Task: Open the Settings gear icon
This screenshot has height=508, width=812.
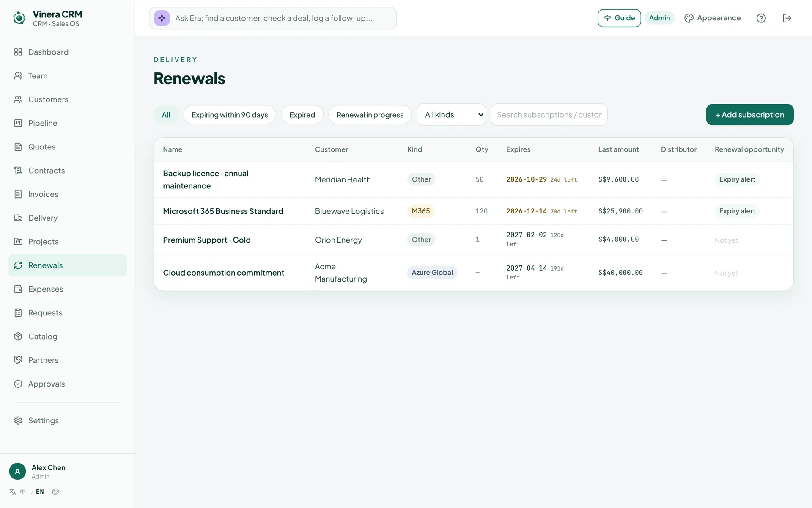Action: [x=18, y=420]
